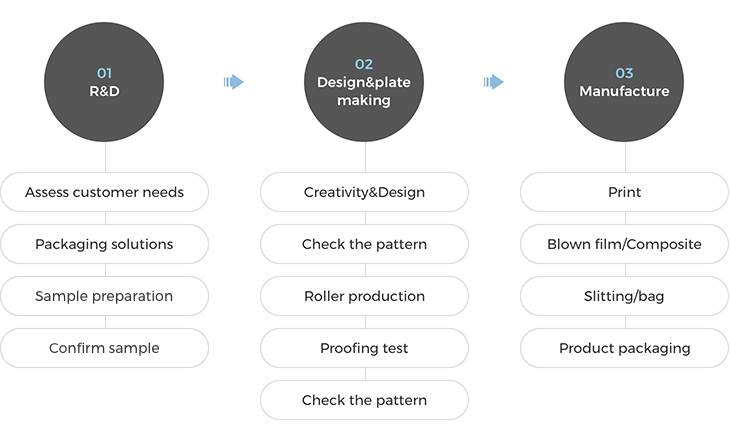Click the blue arrow before Manufacture circle
The width and height of the screenshot is (730, 430).
pyautogui.click(x=493, y=82)
